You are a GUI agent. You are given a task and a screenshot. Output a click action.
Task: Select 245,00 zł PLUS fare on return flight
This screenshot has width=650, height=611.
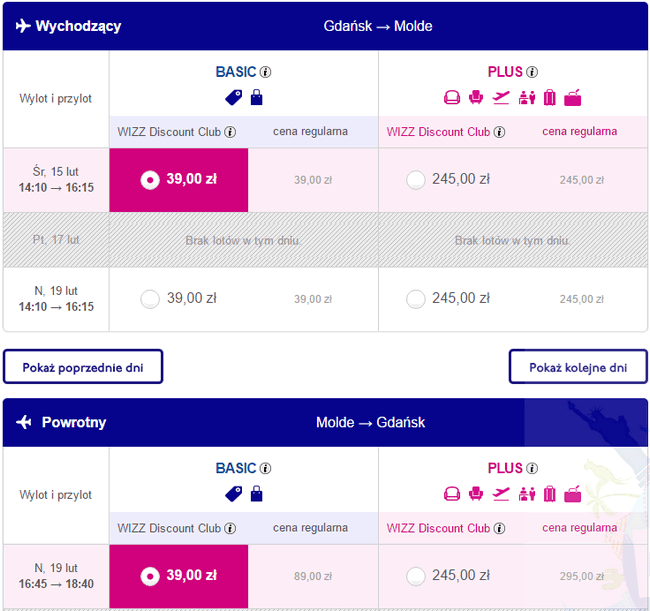point(416,577)
